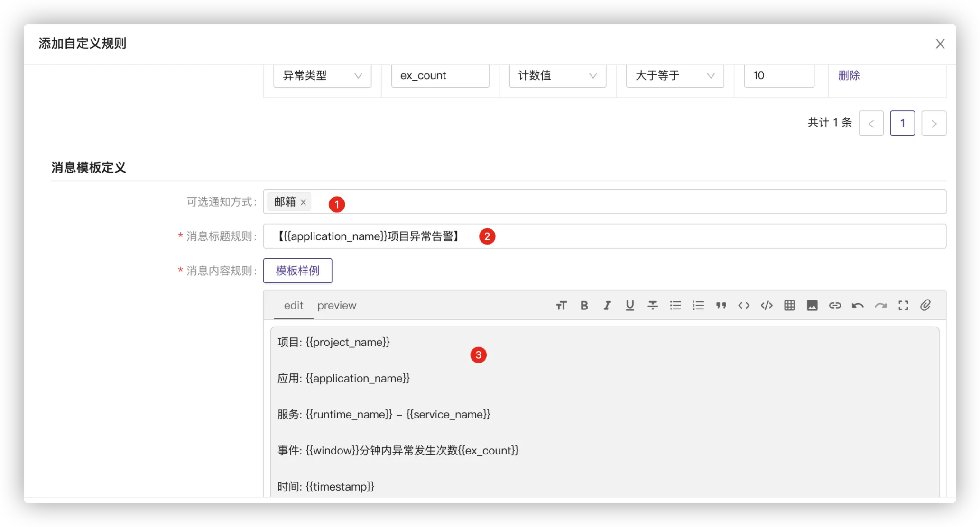980x527 pixels.
Task: Add a hyperlink using link icon
Action: (835, 306)
